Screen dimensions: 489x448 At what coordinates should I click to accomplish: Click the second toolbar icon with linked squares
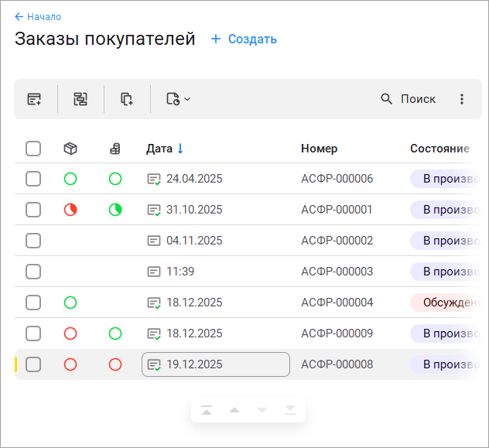[x=80, y=99]
